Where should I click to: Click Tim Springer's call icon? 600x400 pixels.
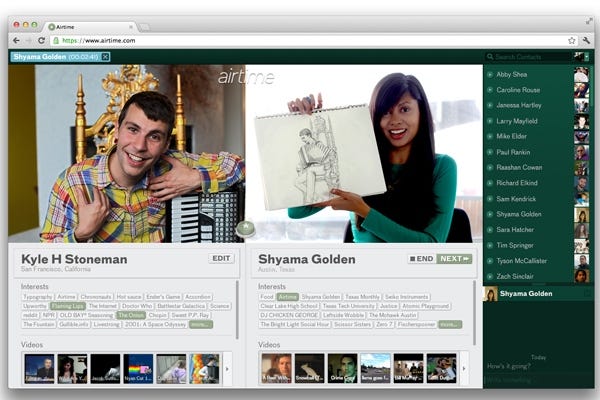pos(490,245)
